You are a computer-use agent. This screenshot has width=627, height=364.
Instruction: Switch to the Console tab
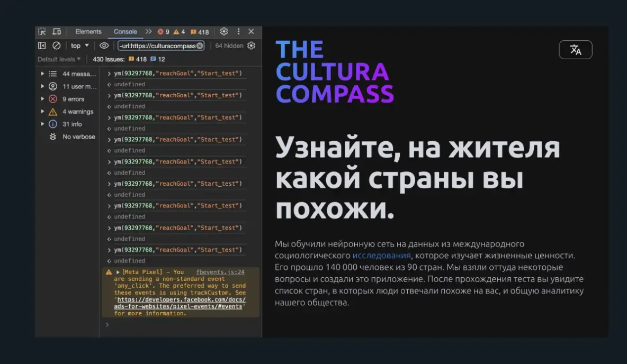pos(124,32)
